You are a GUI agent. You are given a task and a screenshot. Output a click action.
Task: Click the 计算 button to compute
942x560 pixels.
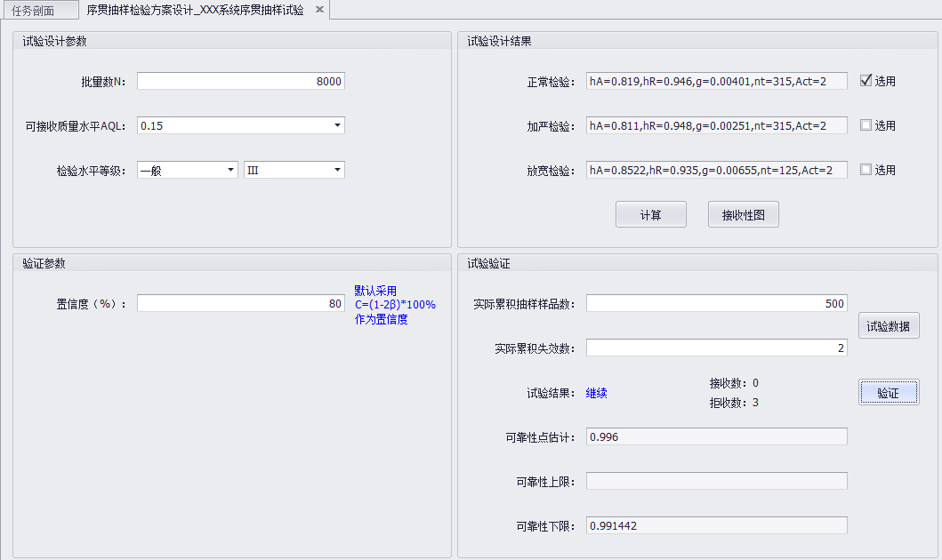click(x=650, y=214)
